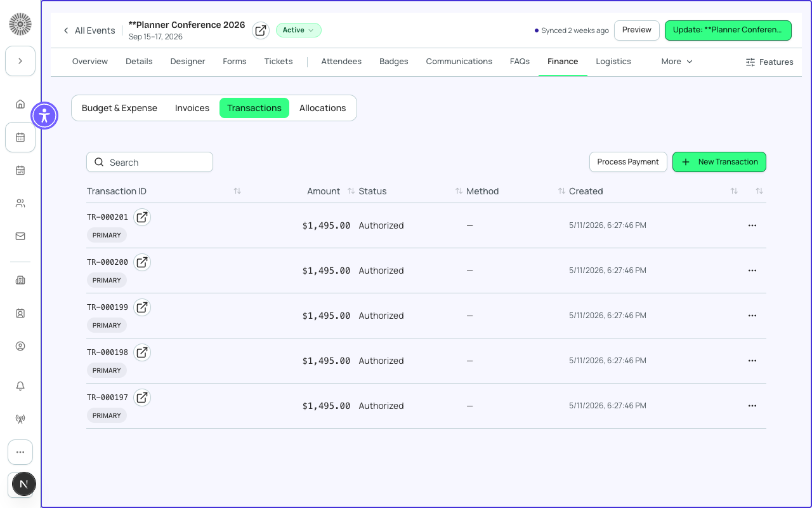This screenshot has height=508, width=812.
Task: Click the PRIMARY tag under TR-000199
Action: [x=107, y=325]
